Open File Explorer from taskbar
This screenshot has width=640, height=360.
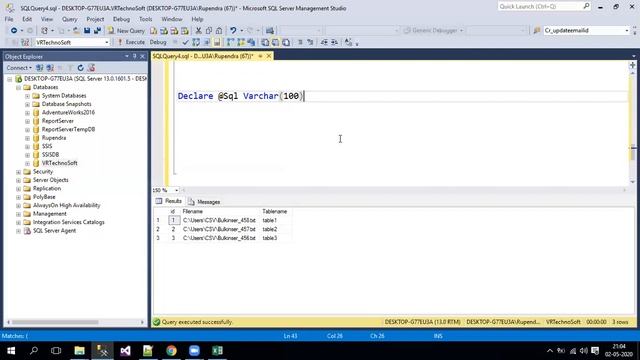click(80, 351)
